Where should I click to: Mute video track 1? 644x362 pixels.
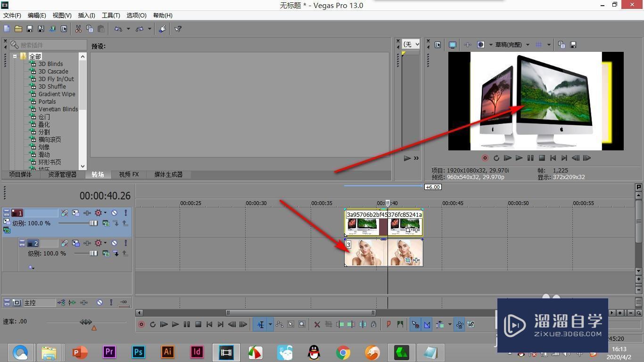(114, 213)
